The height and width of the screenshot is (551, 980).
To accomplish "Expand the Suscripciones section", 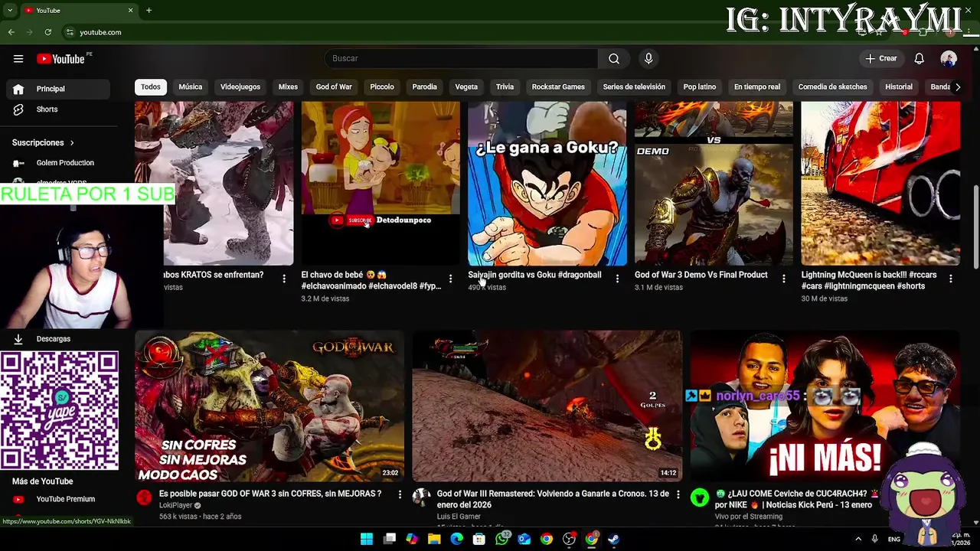I will (x=43, y=142).
